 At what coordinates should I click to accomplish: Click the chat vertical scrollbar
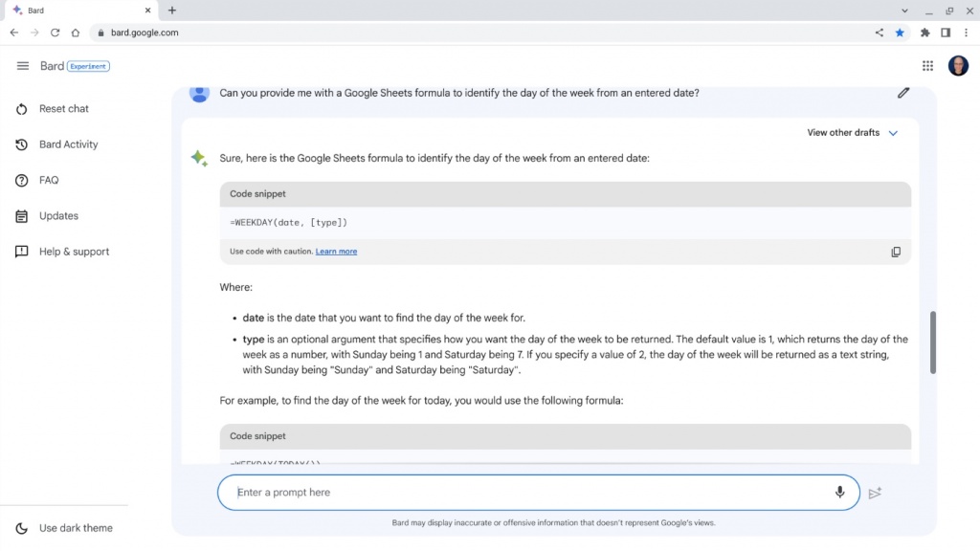pyautogui.click(x=932, y=342)
